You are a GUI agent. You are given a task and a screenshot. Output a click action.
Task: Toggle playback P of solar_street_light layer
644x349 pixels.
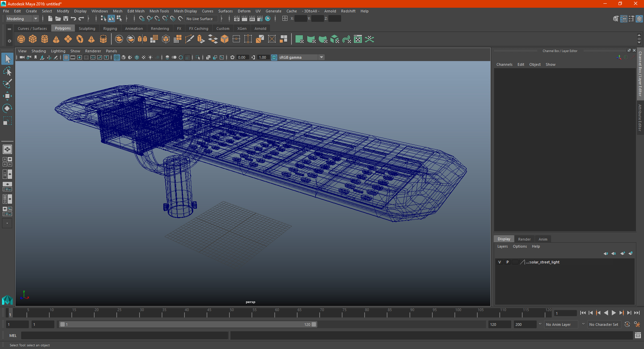pos(507,262)
